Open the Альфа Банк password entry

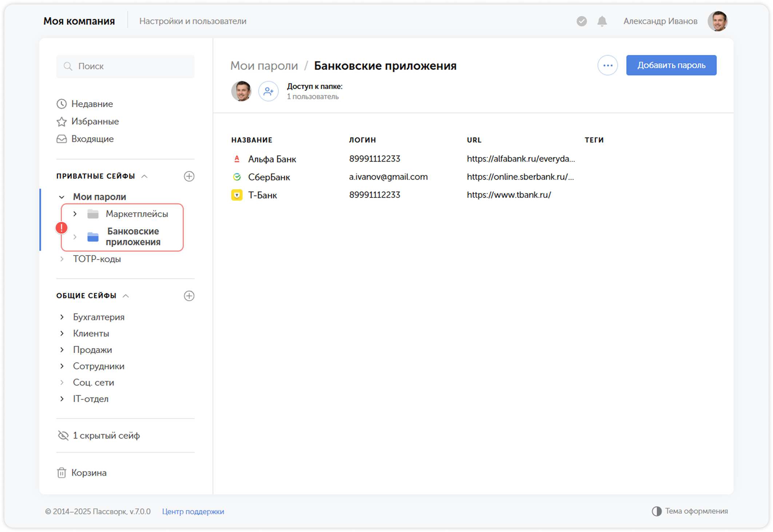coord(272,159)
